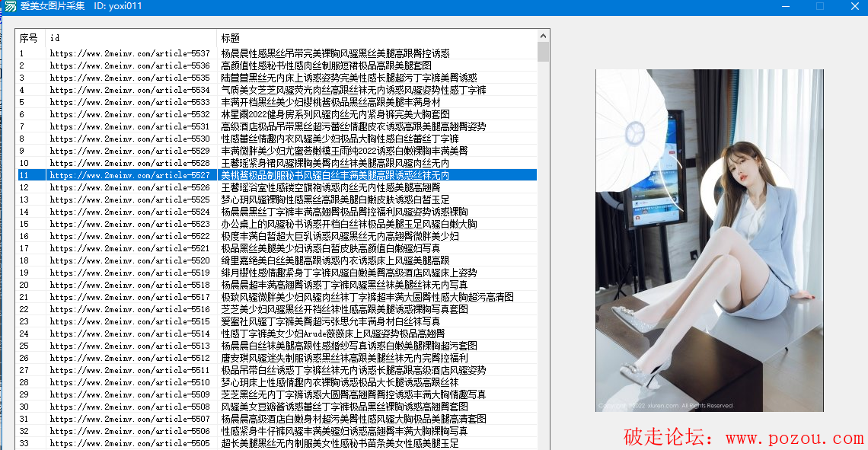Select the row with URL article-5535

(x=129, y=78)
